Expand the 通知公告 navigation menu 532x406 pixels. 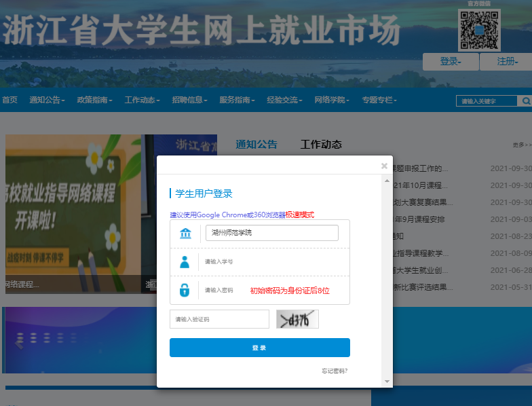click(x=47, y=100)
